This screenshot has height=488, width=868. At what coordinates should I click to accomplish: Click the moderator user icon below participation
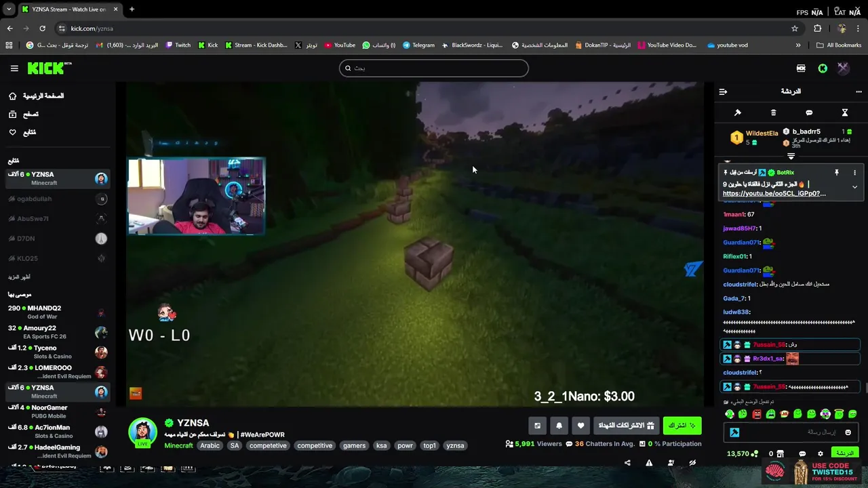671,463
